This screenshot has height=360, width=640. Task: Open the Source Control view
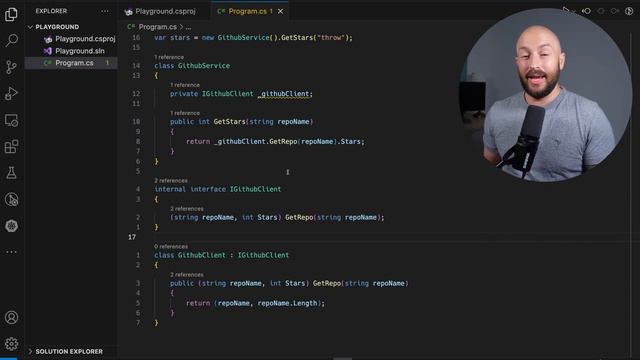[11, 67]
